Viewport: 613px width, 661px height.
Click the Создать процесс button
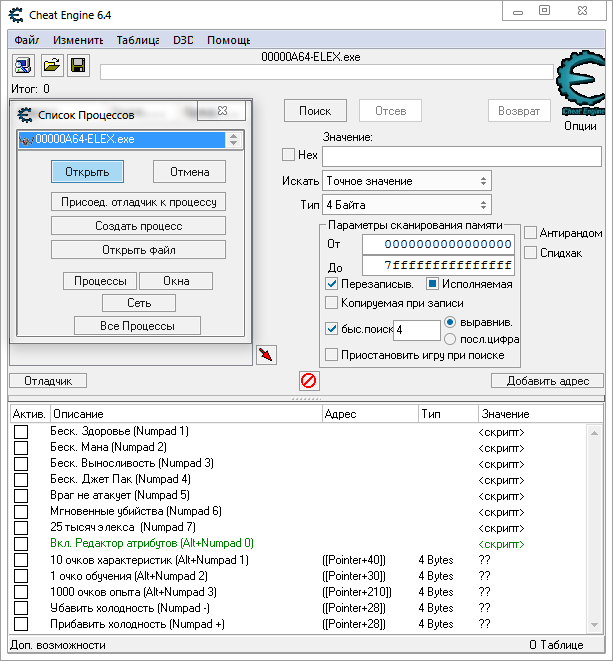tap(138, 226)
